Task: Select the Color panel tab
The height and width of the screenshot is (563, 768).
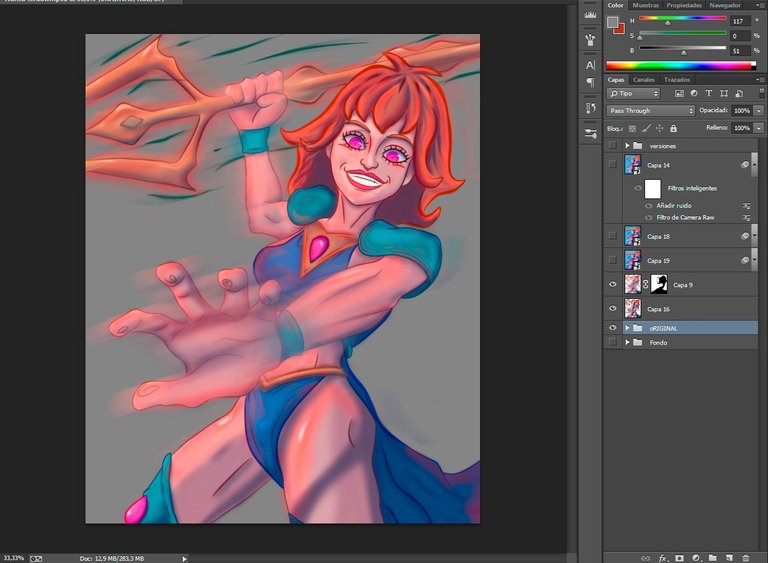Action: point(616,5)
